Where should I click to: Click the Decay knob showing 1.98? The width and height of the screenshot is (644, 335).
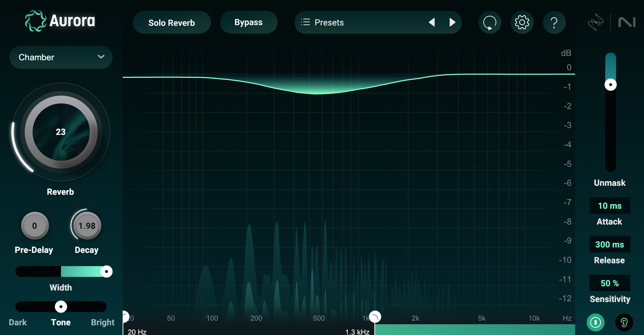[x=87, y=226]
